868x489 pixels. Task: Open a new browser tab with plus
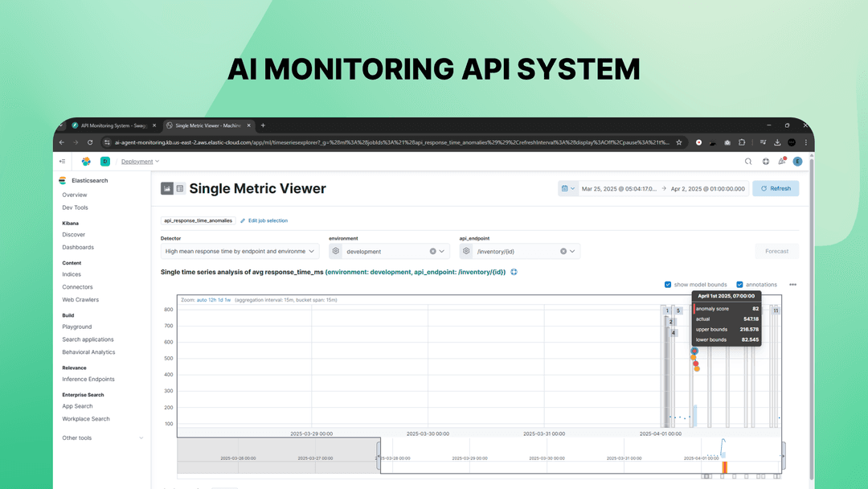pos(263,125)
